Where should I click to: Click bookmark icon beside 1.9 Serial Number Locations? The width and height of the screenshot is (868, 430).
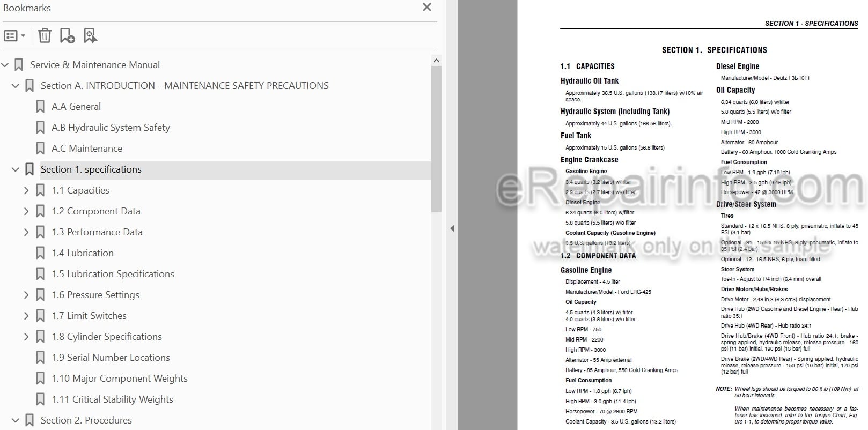(40, 358)
